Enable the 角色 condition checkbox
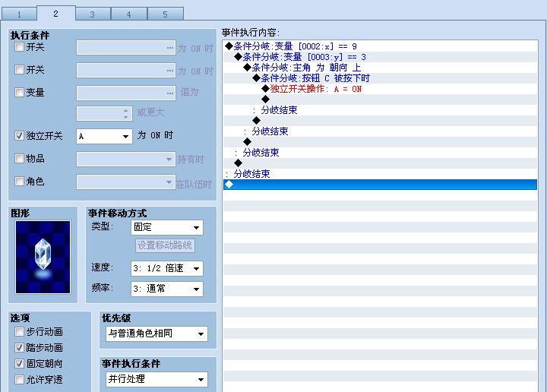The image size is (547, 392). [x=19, y=182]
